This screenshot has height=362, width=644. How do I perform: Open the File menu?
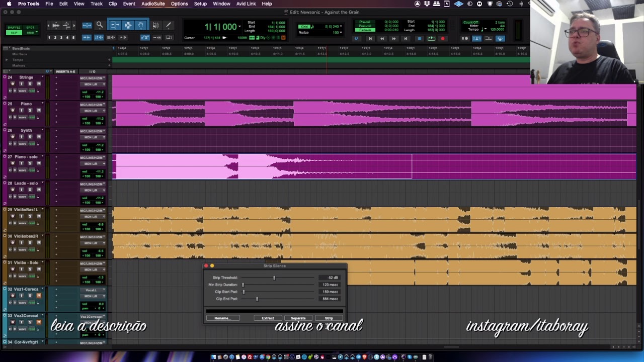[x=49, y=4]
